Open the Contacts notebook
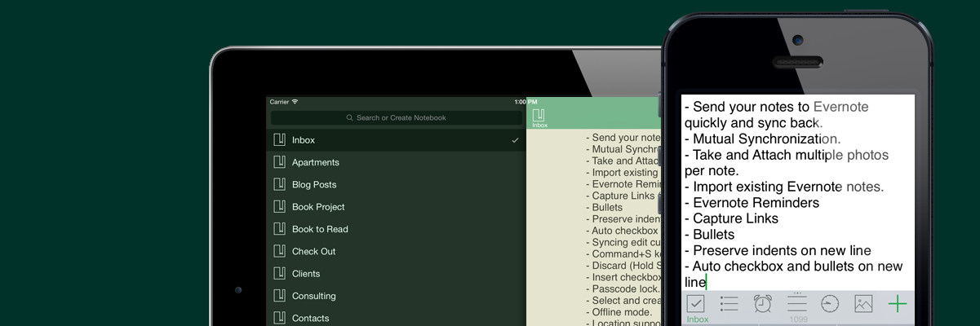This screenshot has width=980, height=326. (x=397, y=317)
